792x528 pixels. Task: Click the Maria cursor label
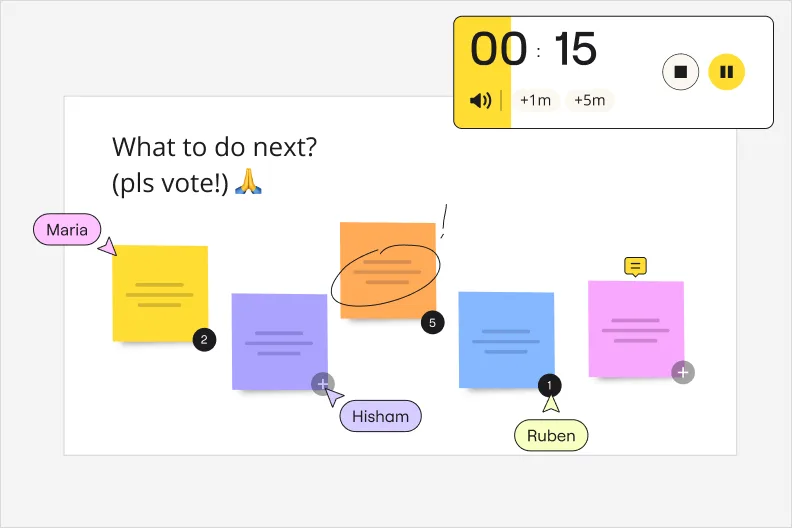coord(67,229)
